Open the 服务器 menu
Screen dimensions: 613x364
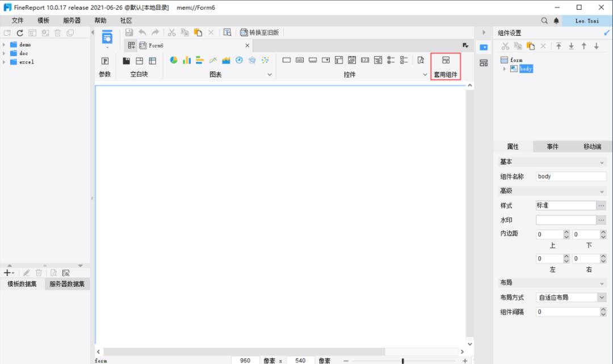click(72, 20)
